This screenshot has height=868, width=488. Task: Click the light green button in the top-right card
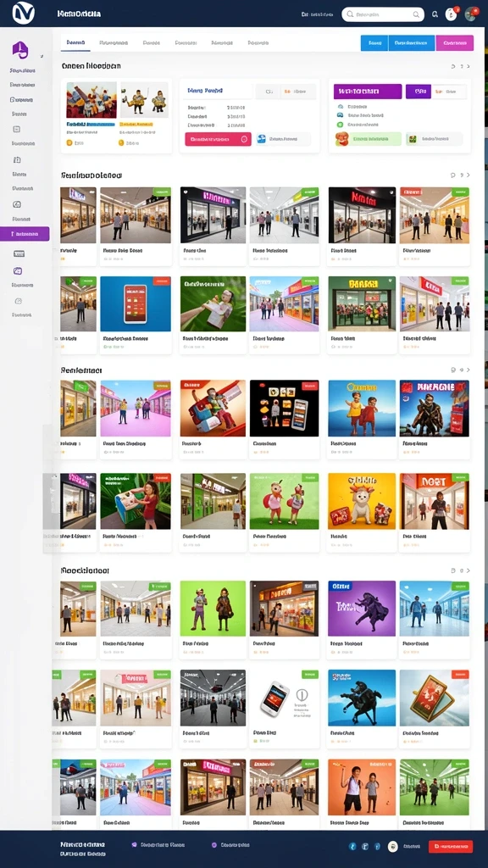click(369, 139)
